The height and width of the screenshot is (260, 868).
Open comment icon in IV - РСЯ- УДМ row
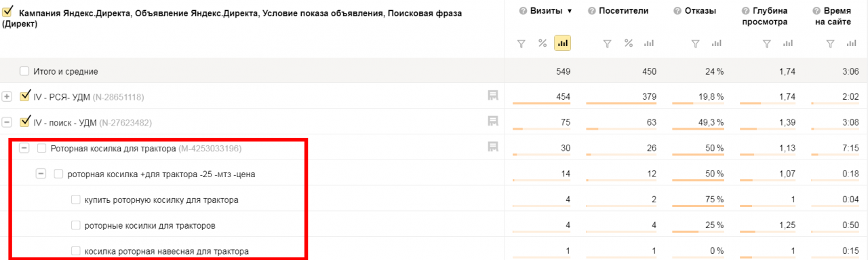coord(493,96)
